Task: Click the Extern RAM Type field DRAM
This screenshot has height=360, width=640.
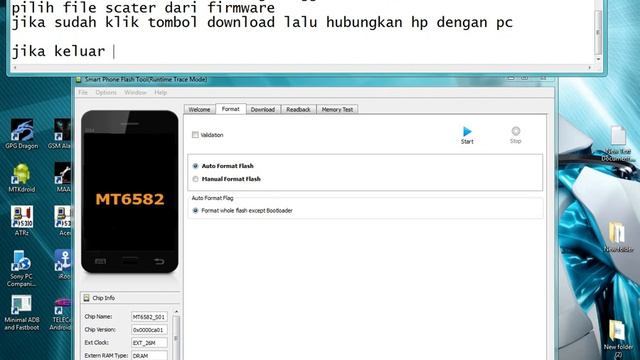Action: click(149, 356)
